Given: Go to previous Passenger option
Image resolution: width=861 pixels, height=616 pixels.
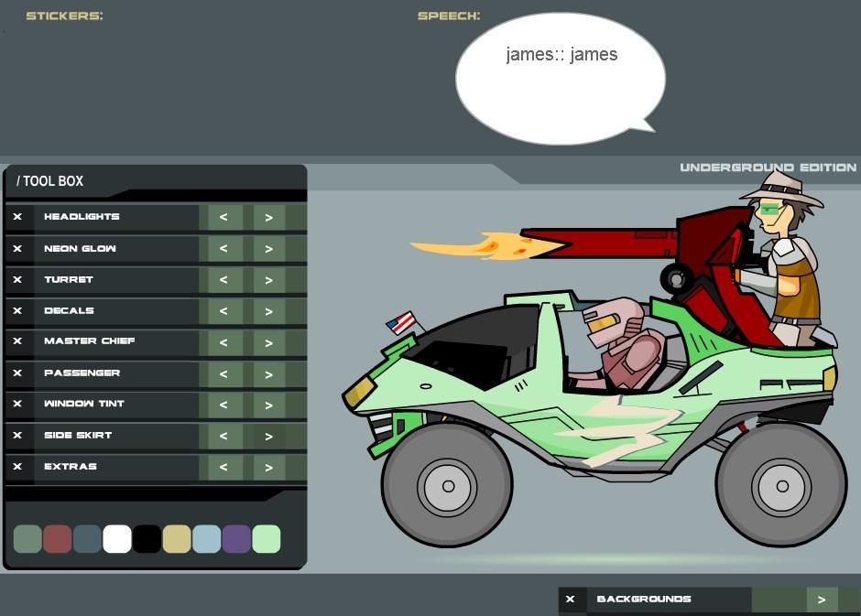Looking at the screenshot, I should (223, 374).
